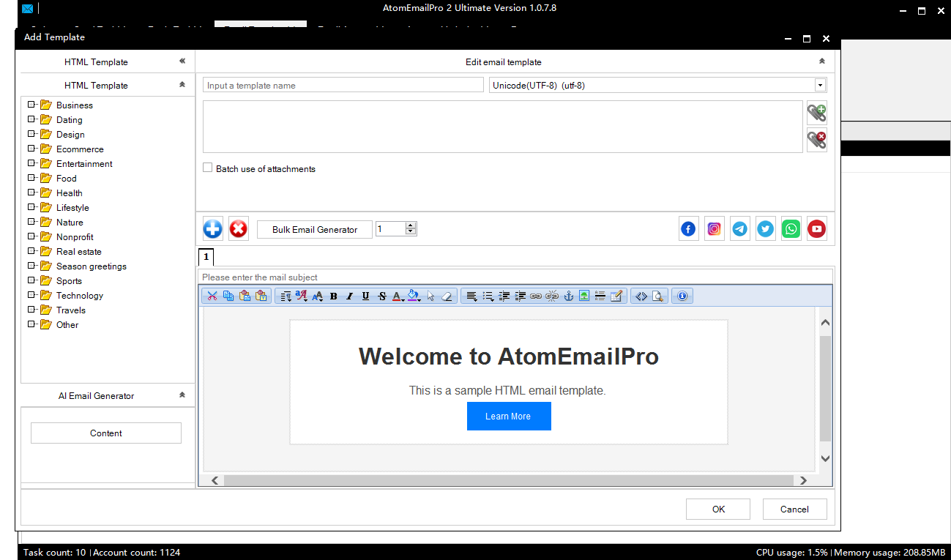The height and width of the screenshot is (560, 951).
Task: Expand the Business folder in the template tree
Action: click(x=31, y=105)
